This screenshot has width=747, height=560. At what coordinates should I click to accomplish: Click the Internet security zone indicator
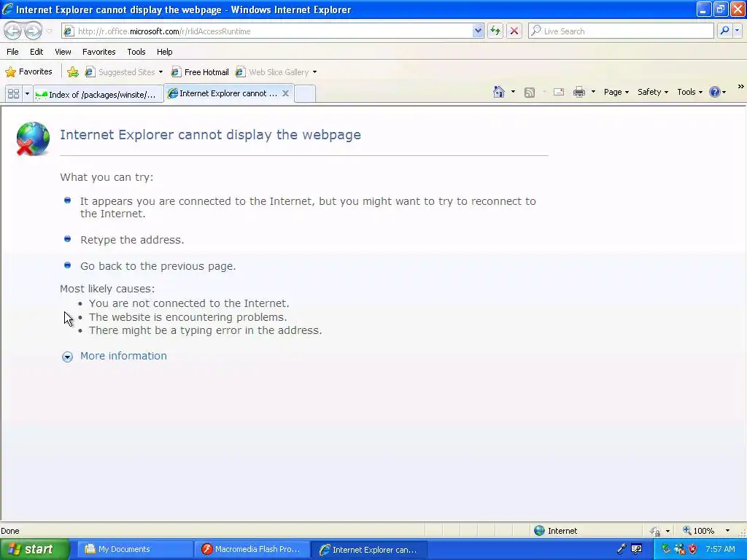(x=555, y=531)
